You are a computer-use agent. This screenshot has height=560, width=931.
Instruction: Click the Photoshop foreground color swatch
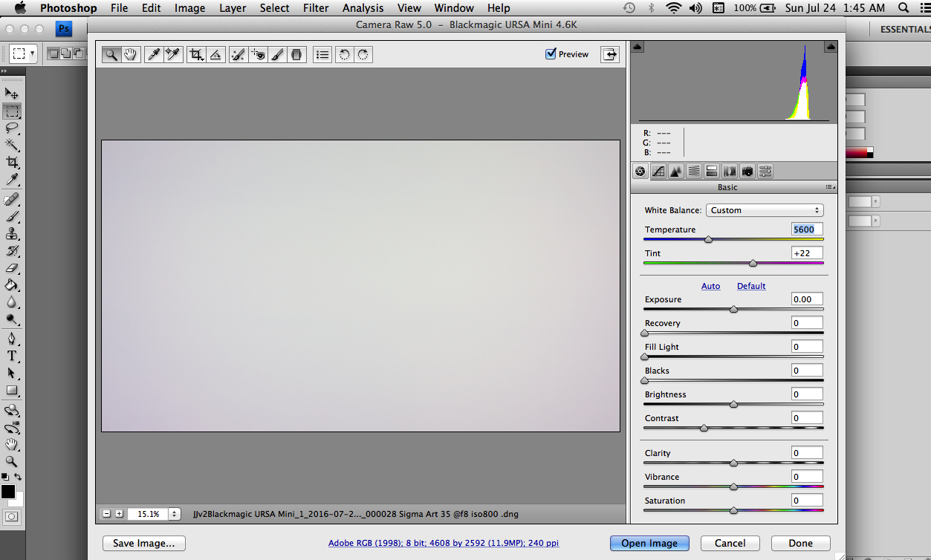click(x=8, y=492)
